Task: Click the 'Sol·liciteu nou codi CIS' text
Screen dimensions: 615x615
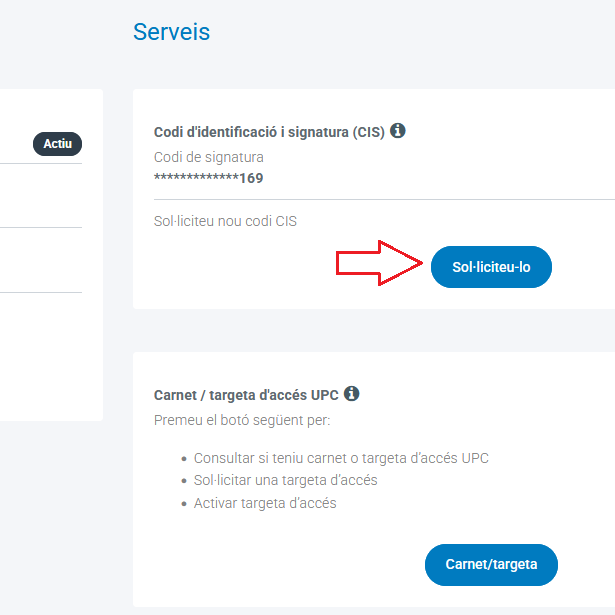Action: point(225,220)
